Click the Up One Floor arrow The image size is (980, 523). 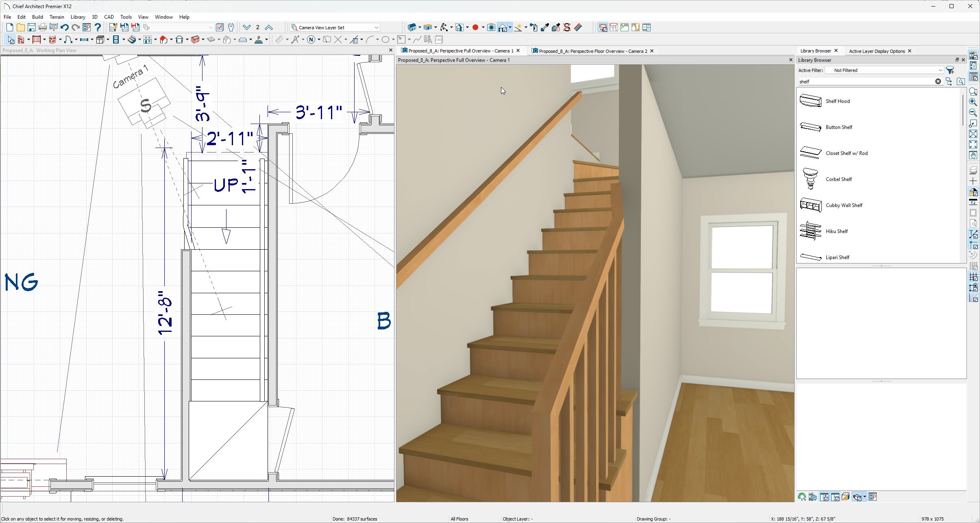click(x=269, y=28)
